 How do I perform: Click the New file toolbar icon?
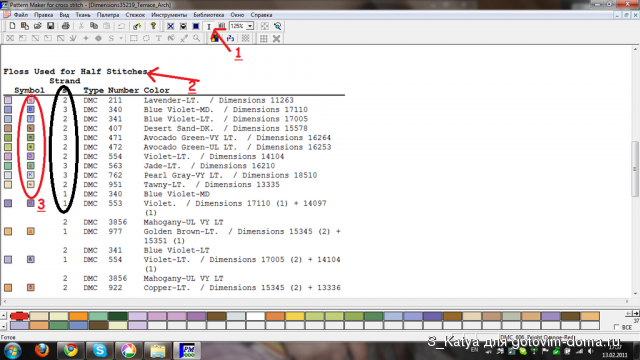click(x=12, y=26)
